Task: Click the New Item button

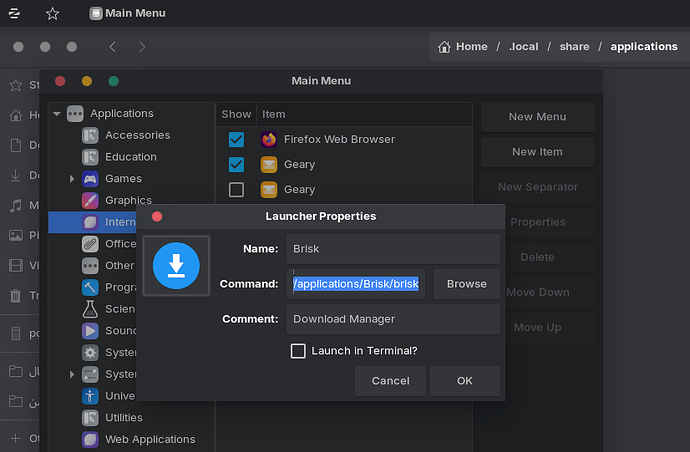Action: point(537,152)
